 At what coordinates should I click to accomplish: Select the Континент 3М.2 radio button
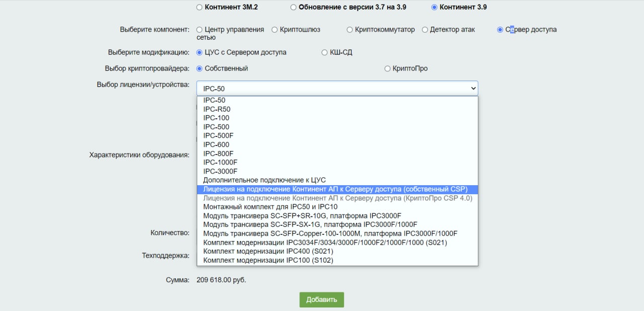point(199,8)
